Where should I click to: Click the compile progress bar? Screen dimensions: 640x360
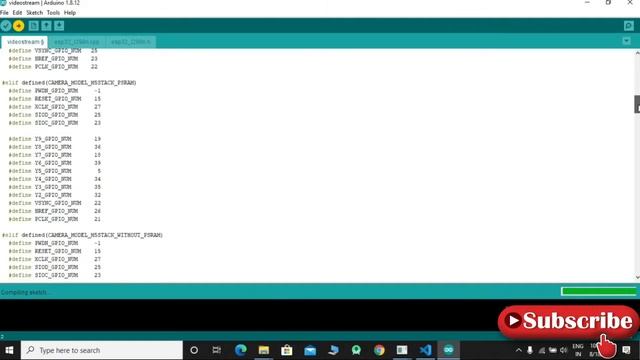[x=598, y=291]
